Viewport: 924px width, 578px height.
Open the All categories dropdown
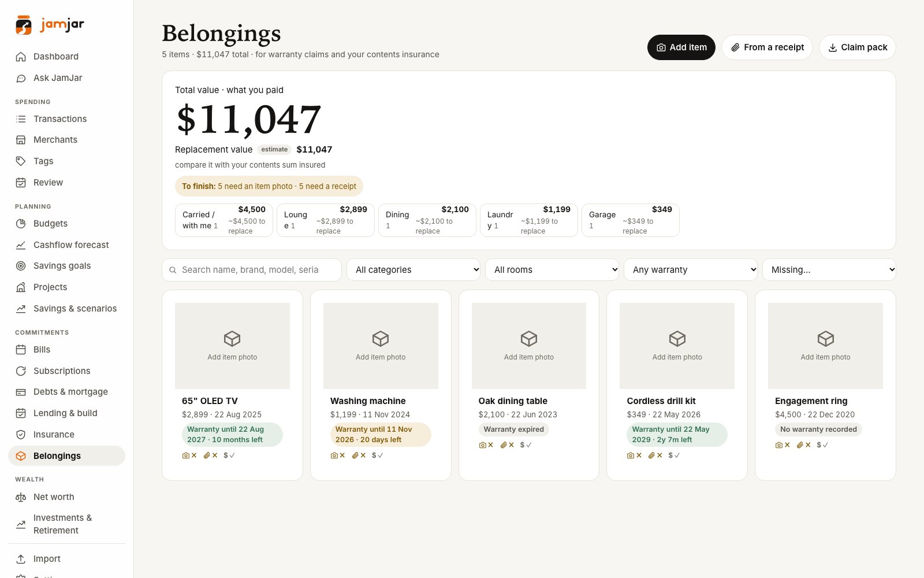pyautogui.click(x=413, y=270)
